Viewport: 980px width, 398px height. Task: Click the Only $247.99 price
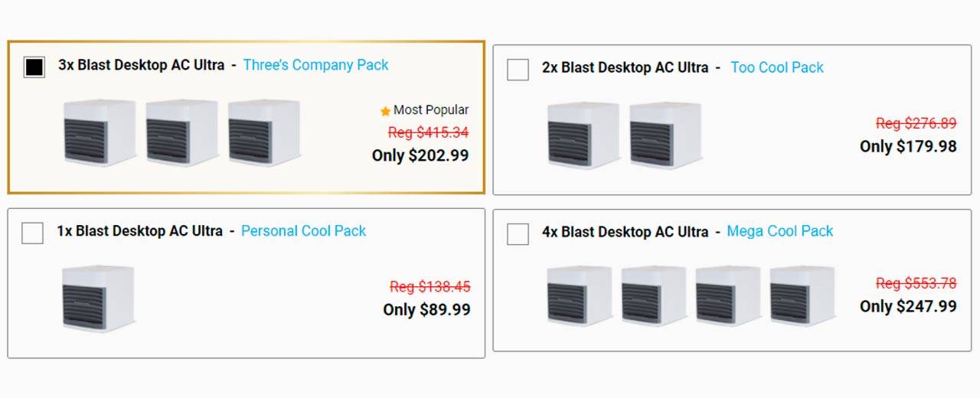tap(908, 306)
